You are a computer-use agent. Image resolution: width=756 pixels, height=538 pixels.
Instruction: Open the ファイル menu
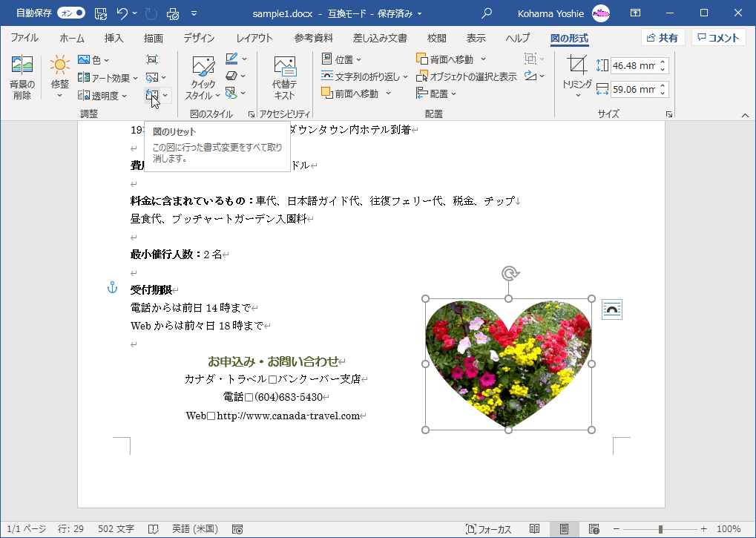pyautogui.click(x=23, y=38)
